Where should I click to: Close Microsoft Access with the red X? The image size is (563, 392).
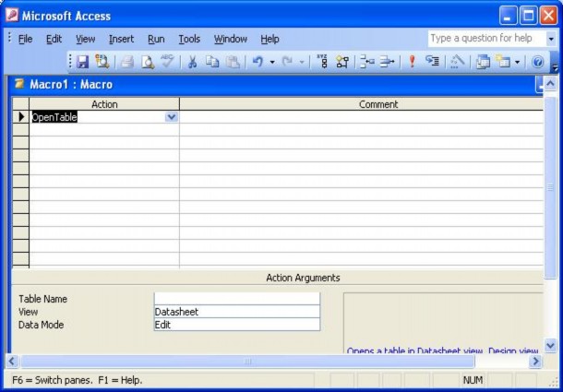pyautogui.click(x=548, y=16)
